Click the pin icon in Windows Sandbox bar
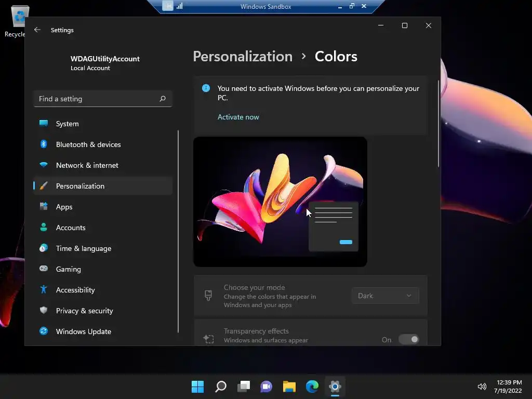532x399 pixels. 168,6
